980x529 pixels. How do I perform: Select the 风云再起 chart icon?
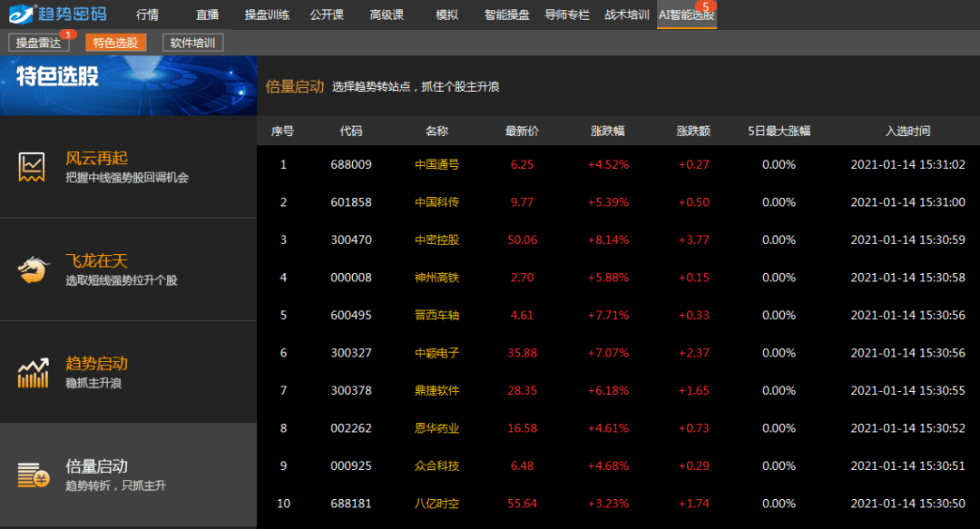point(31,167)
